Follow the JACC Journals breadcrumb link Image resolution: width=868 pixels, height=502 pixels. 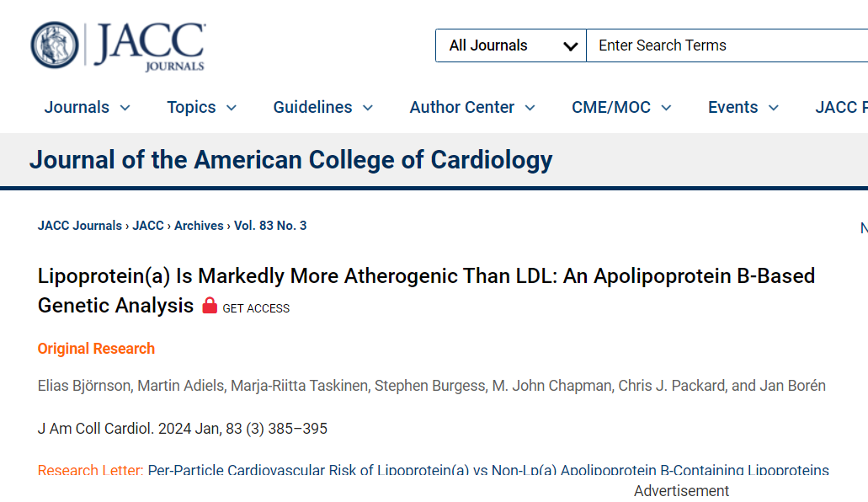point(80,226)
